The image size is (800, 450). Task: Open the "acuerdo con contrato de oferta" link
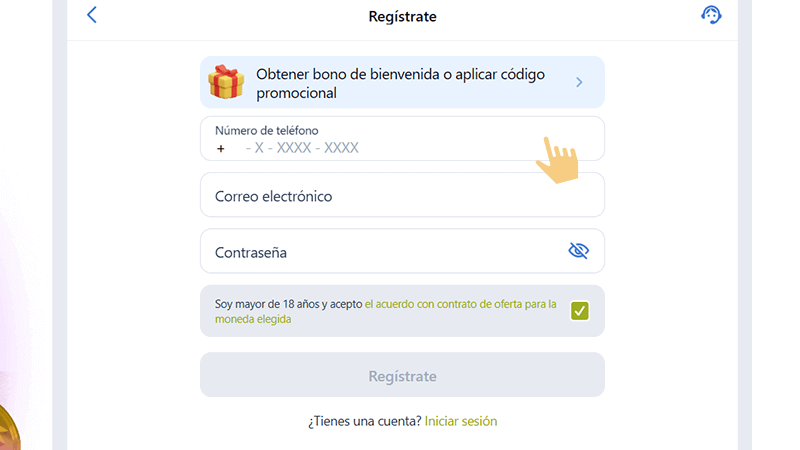[460, 304]
